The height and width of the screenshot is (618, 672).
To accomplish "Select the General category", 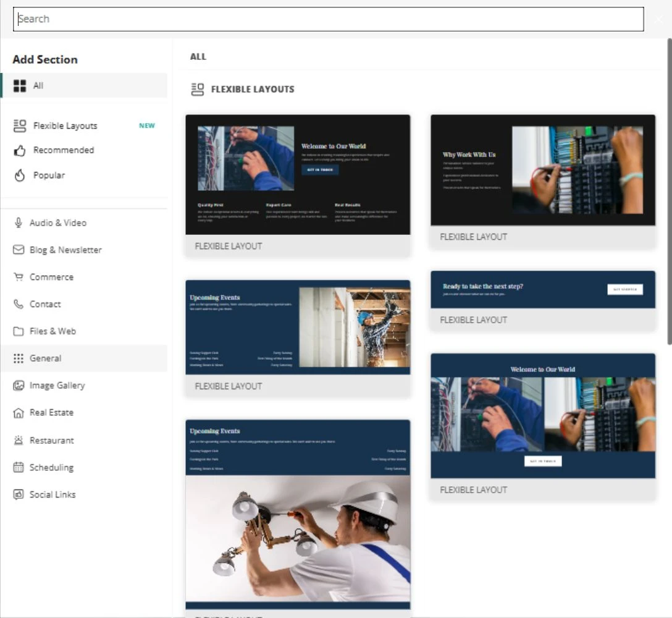I will 85,358.
